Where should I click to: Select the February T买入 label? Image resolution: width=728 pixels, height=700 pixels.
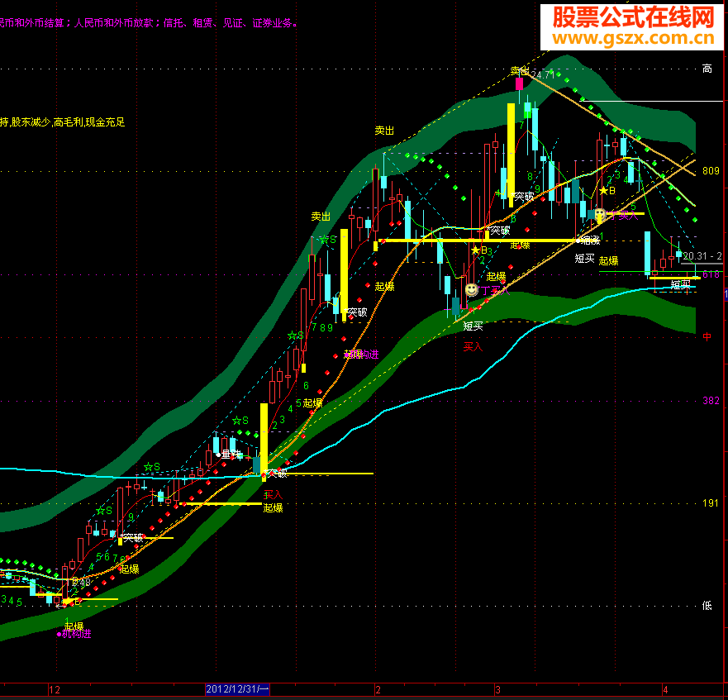pos(495,291)
